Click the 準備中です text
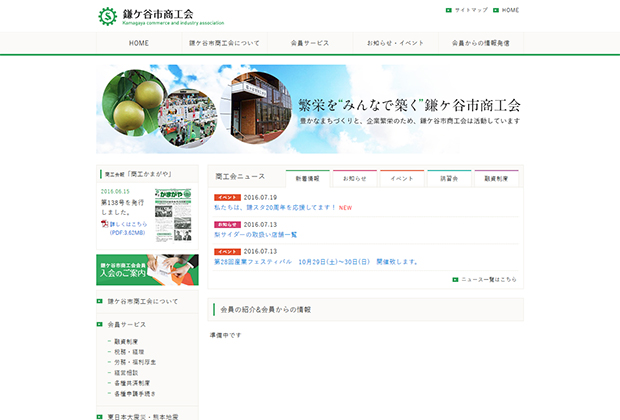 [225, 335]
